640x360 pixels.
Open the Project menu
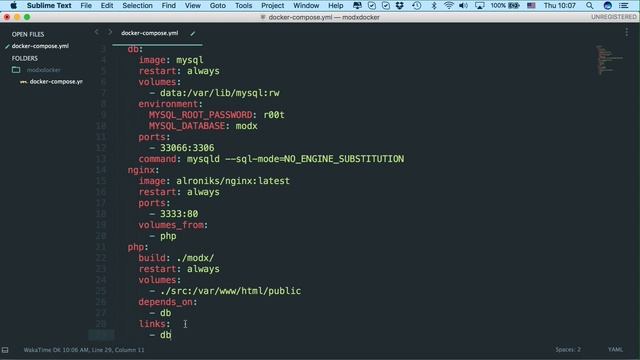(272, 6)
